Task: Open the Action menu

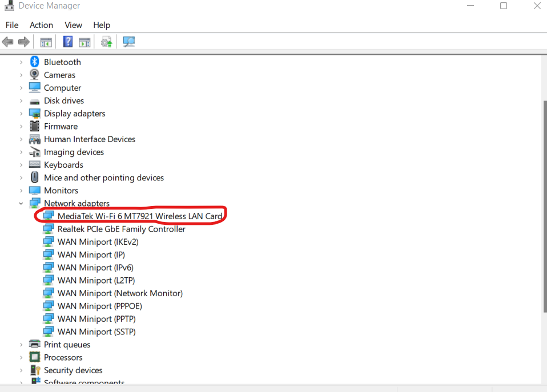Action: pos(41,25)
